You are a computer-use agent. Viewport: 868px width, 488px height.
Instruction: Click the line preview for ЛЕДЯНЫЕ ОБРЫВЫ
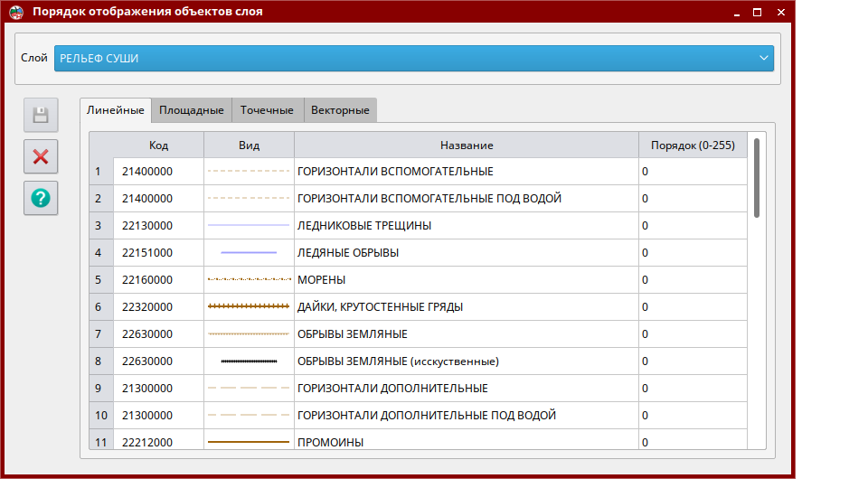(x=249, y=253)
